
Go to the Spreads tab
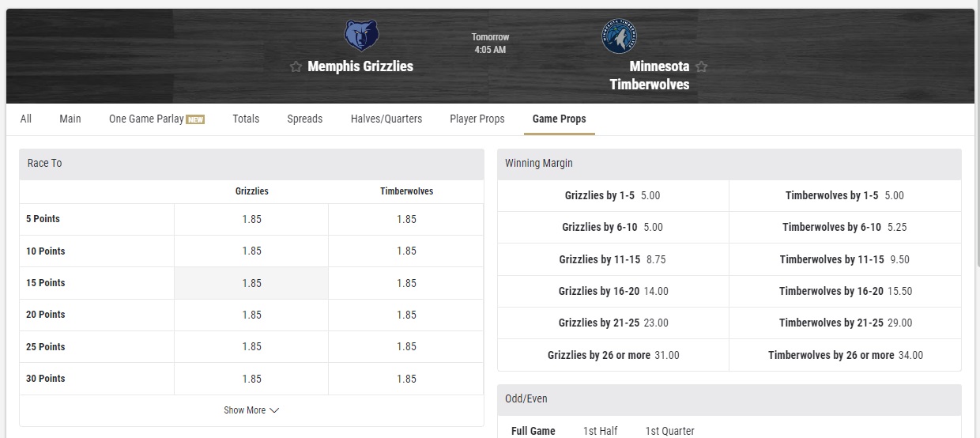click(x=305, y=119)
